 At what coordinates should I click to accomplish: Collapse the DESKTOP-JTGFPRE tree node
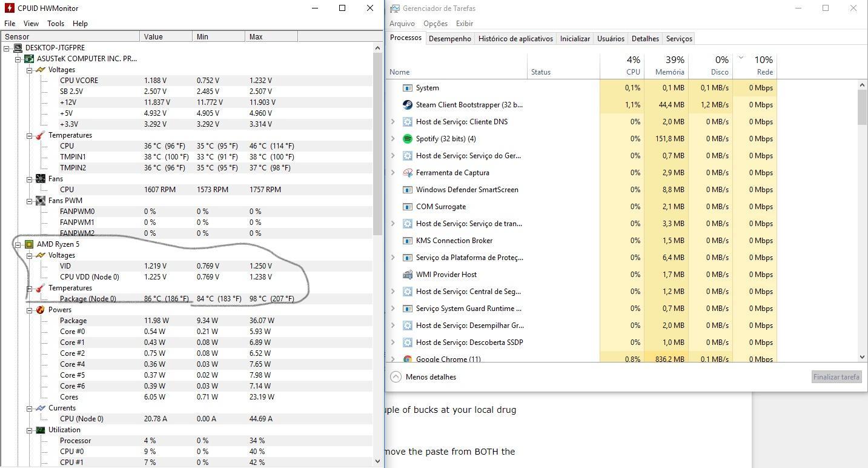point(7,48)
